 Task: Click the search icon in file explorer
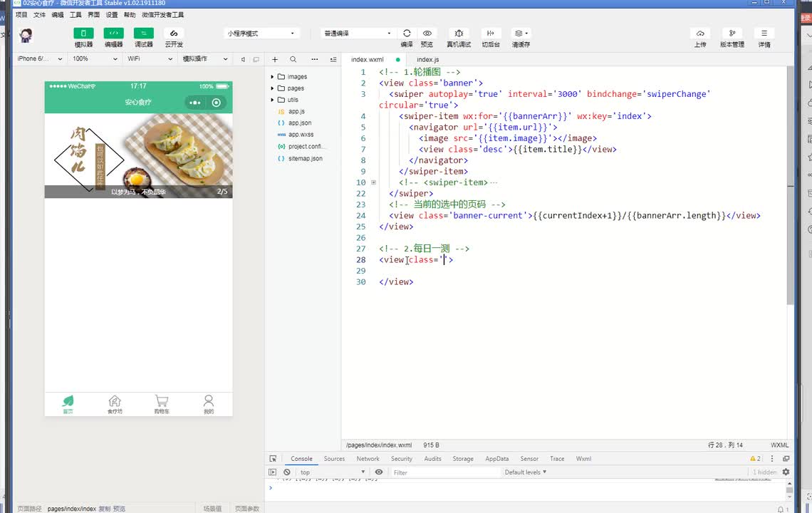(293, 60)
